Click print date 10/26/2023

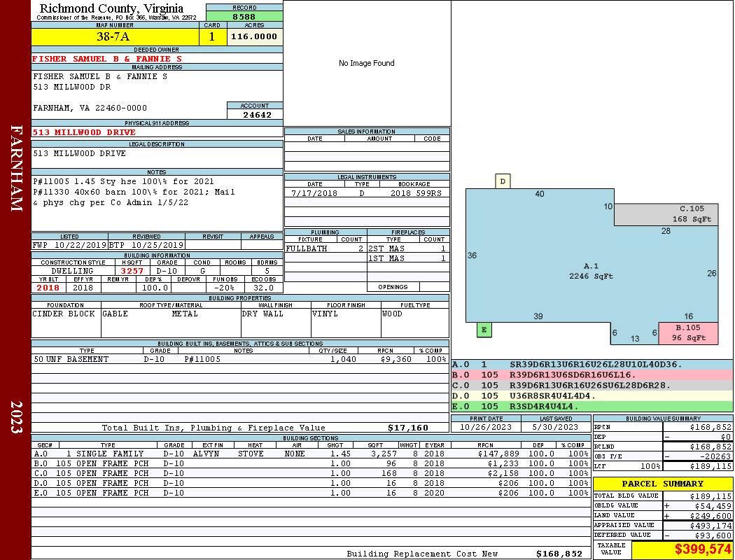[486, 427]
